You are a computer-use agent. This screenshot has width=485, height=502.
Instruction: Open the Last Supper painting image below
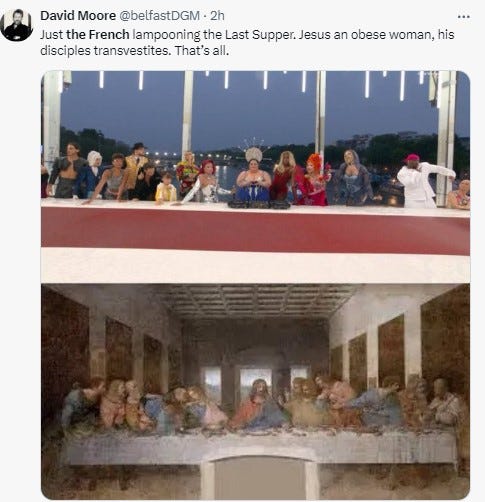tap(255, 392)
